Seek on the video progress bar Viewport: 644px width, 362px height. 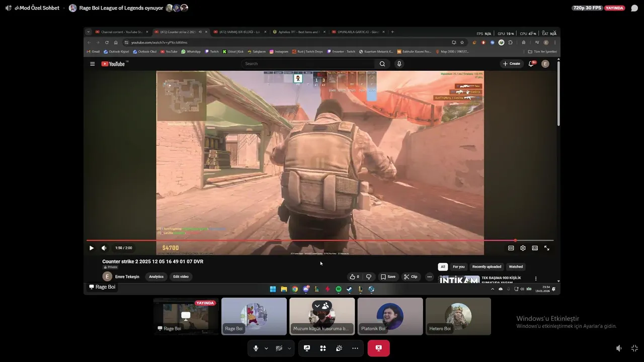click(x=320, y=240)
